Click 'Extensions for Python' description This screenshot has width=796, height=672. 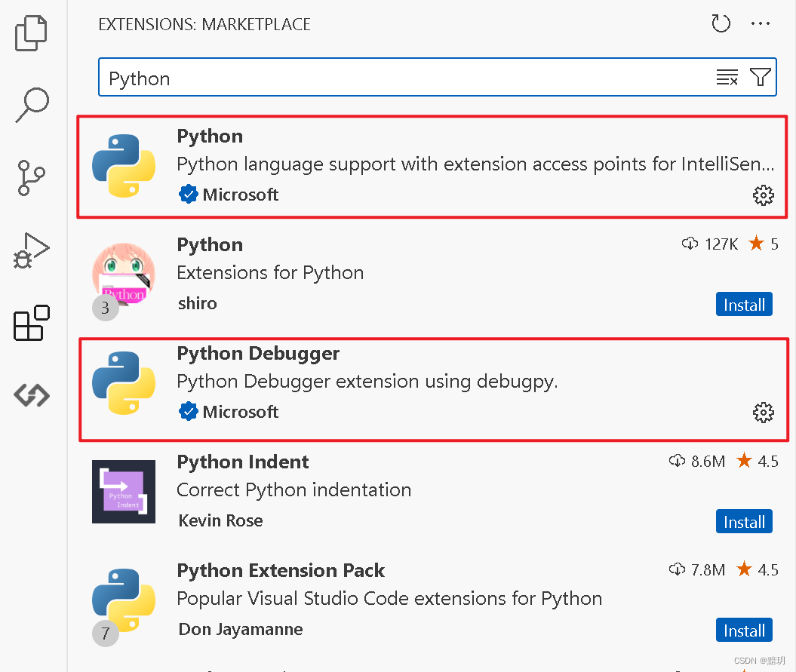270,273
